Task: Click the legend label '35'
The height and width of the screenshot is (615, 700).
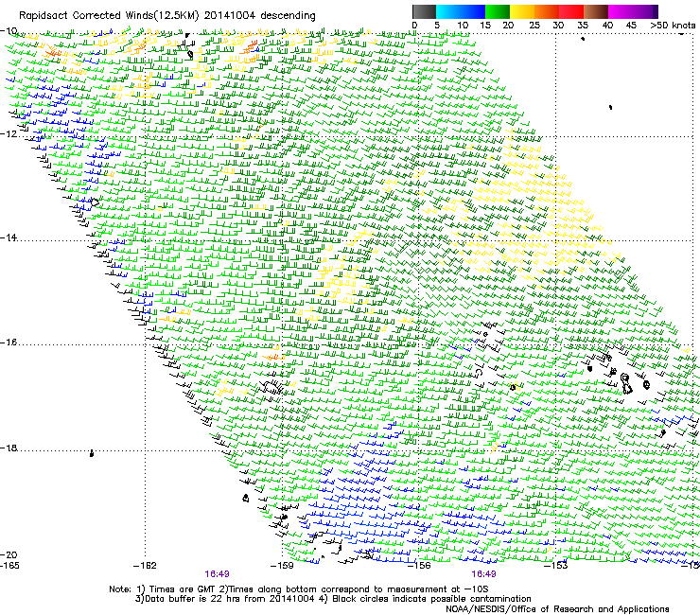Action: (583, 25)
